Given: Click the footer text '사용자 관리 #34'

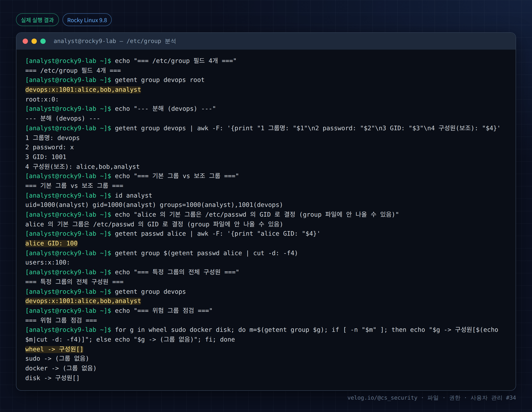Looking at the screenshot, I should pyautogui.click(x=493, y=398).
